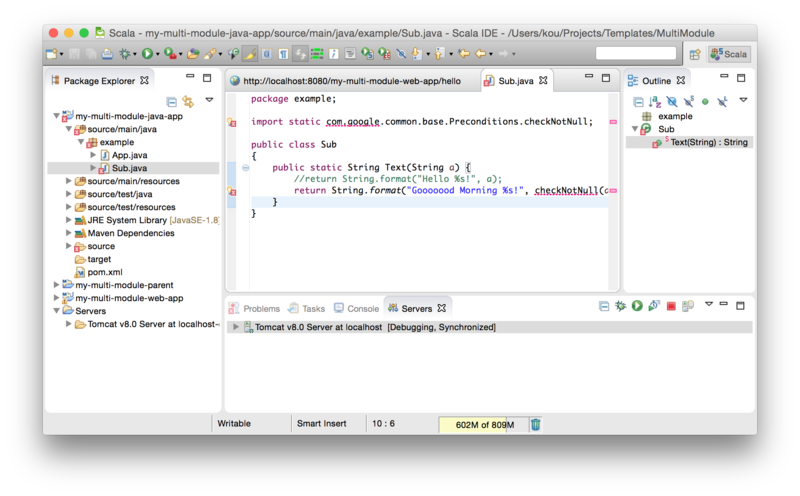Expand Tomcat v8.0 Server row in Servers view
Image resolution: width=800 pixels, height=496 pixels.
tap(235, 327)
